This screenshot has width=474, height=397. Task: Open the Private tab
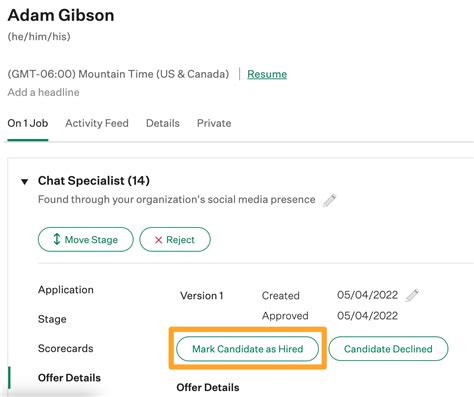(214, 123)
